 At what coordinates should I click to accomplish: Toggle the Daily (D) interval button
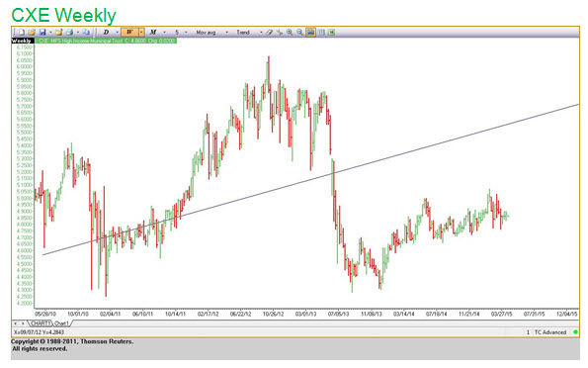tap(106, 33)
